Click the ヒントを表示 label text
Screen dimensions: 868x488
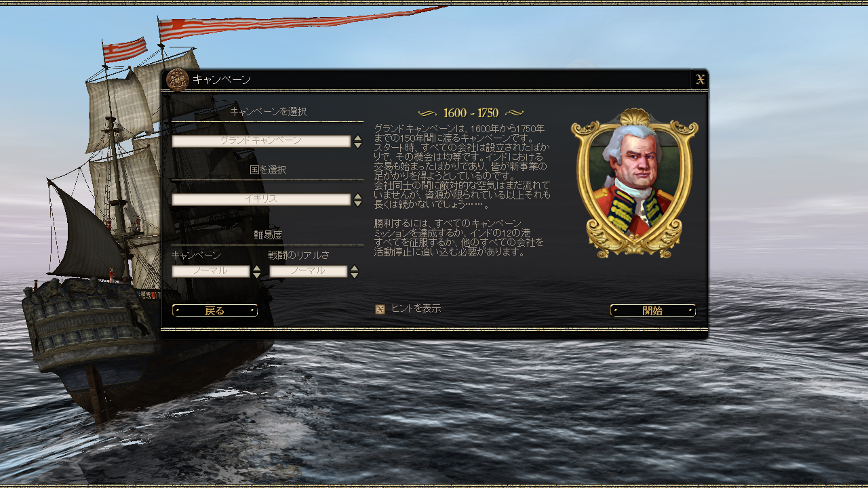[x=416, y=308]
